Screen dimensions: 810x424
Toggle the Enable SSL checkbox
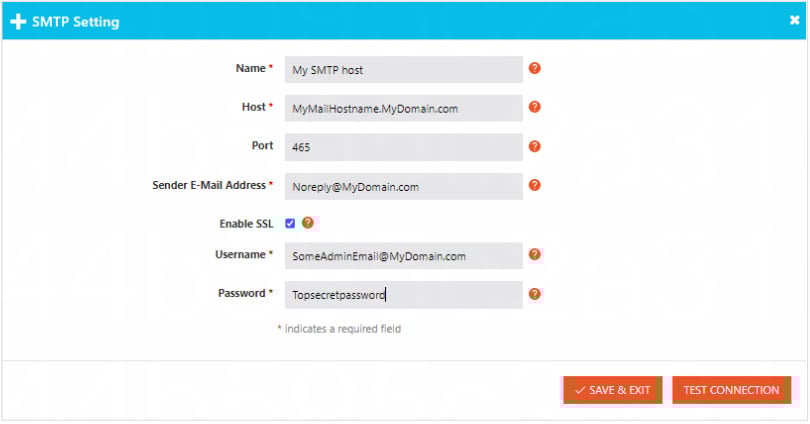[290, 223]
